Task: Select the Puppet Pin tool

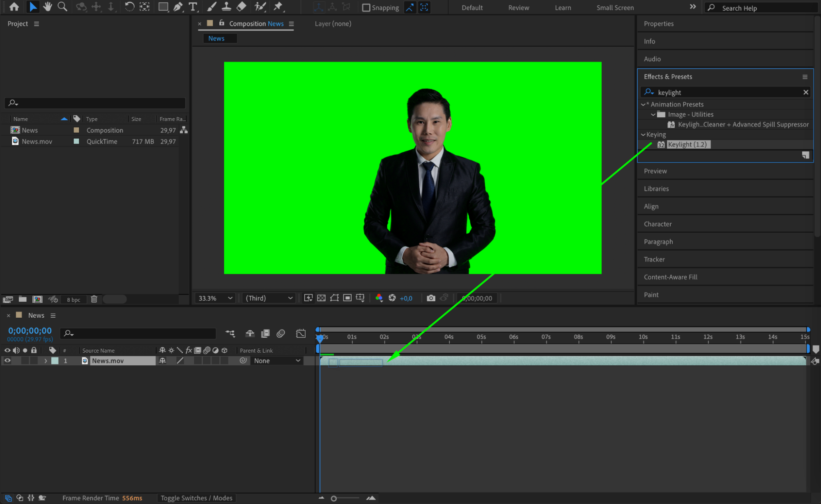Action: (278, 7)
